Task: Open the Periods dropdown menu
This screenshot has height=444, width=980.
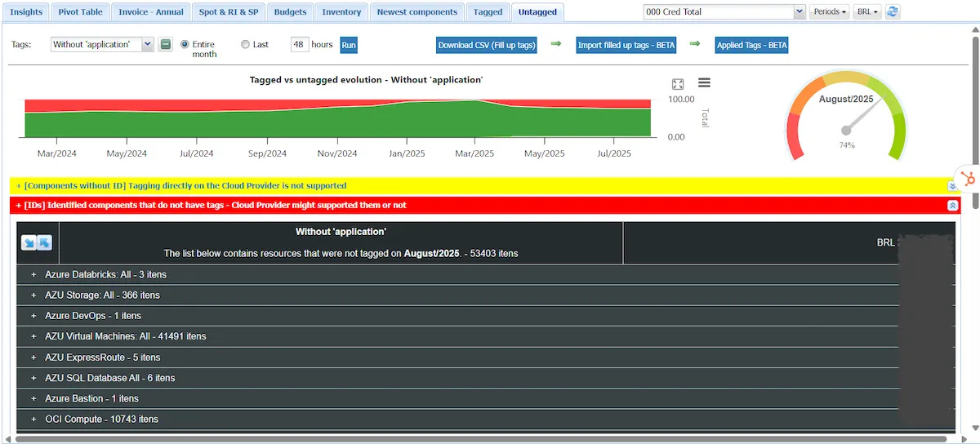Action: [828, 11]
